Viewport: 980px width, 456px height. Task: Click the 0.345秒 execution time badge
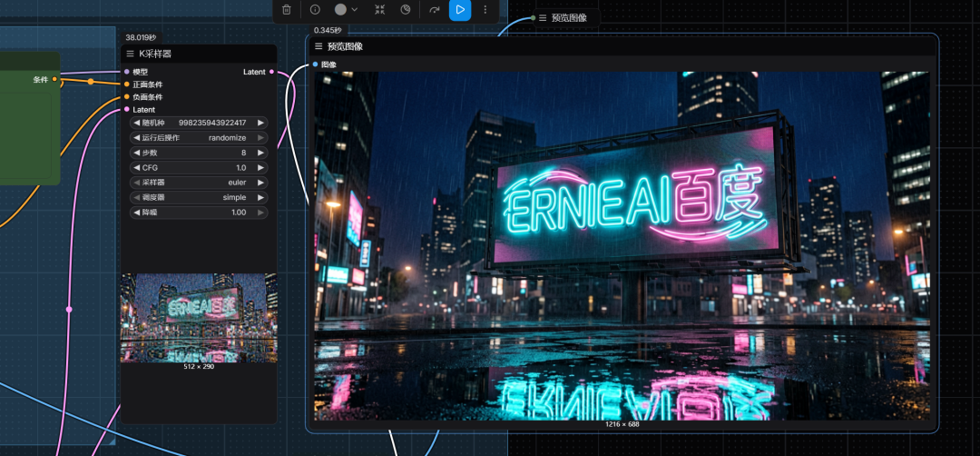click(x=328, y=30)
